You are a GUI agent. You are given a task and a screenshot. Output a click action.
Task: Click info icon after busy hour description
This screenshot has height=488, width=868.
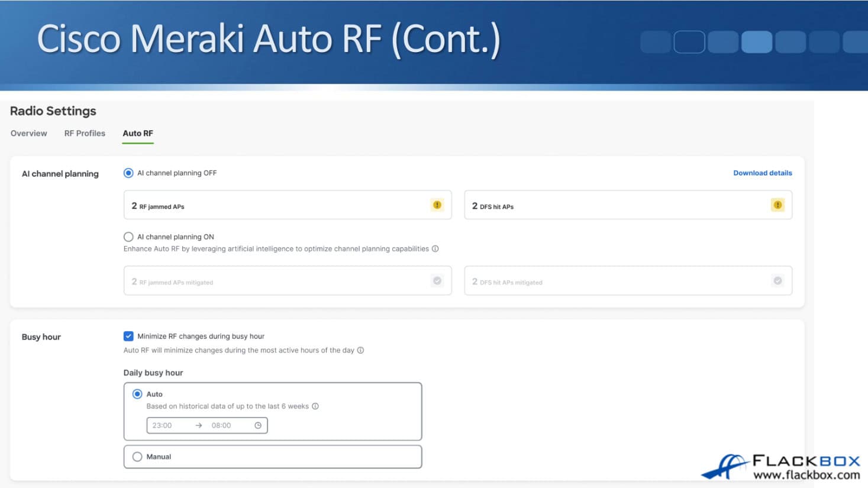pyautogui.click(x=360, y=350)
